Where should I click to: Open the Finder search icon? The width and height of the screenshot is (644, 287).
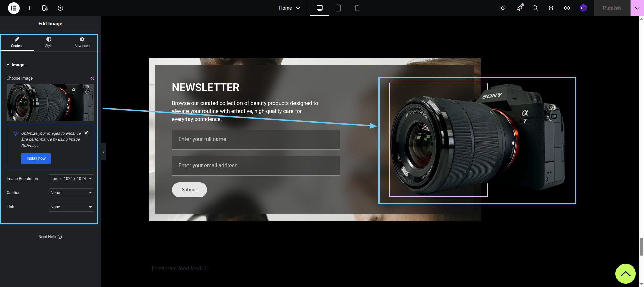(x=535, y=8)
